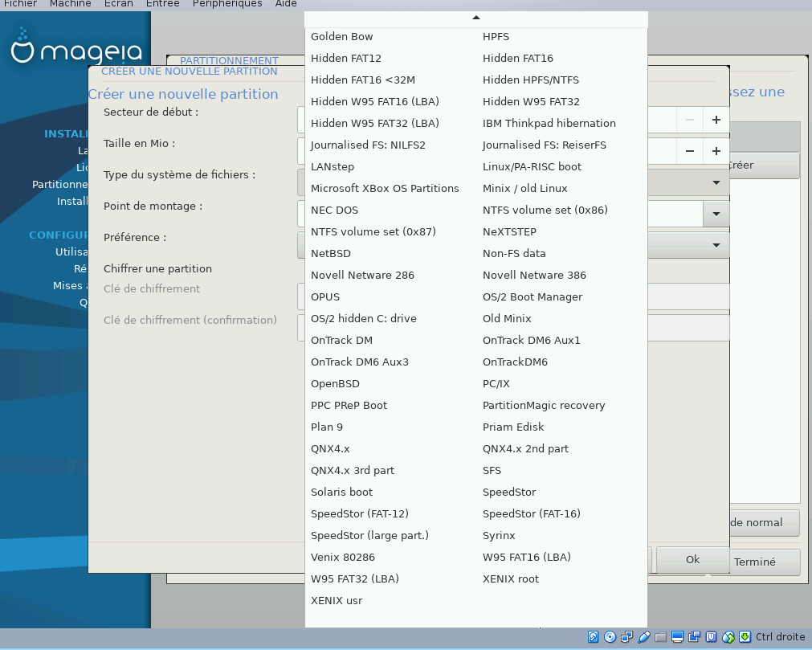The width and height of the screenshot is (812, 650).
Task: Click the display monitor status icon
Action: pos(677,636)
